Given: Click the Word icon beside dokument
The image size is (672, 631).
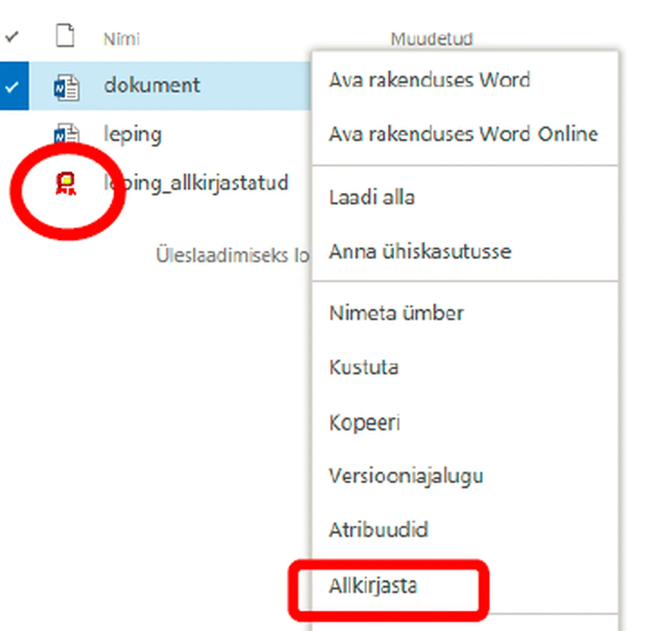Looking at the screenshot, I should click(x=67, y=87).
